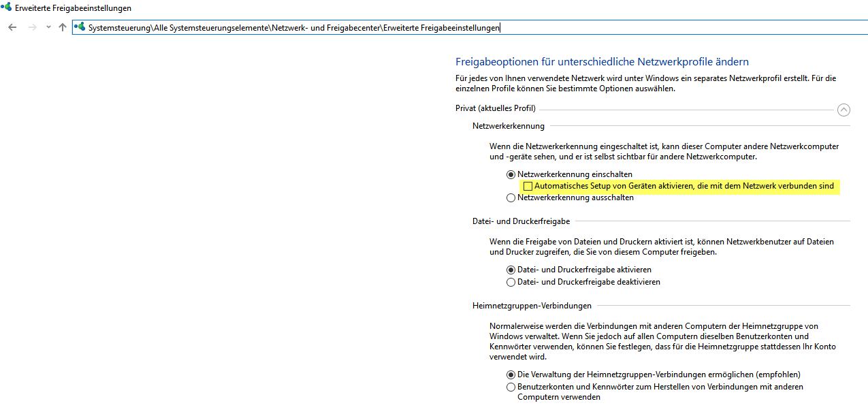Select Datei- und Druckerfreigabe aktivieren
868x414 pixels.
511,270
